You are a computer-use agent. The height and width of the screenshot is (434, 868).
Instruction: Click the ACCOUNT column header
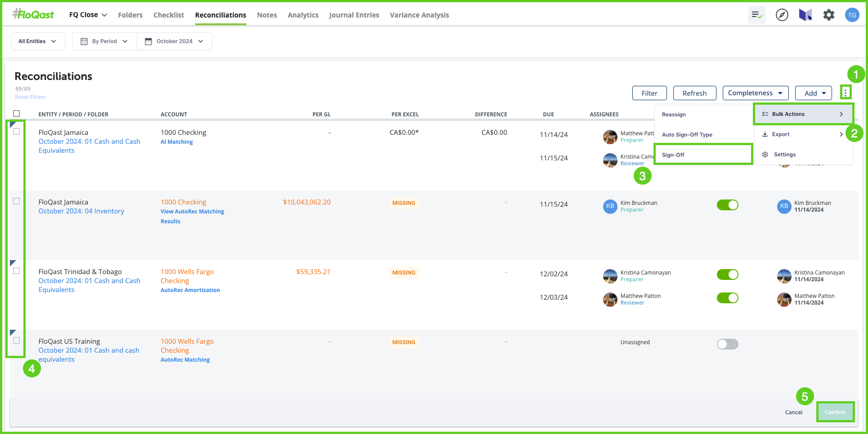pyautogui.click(x=174, y=115)
